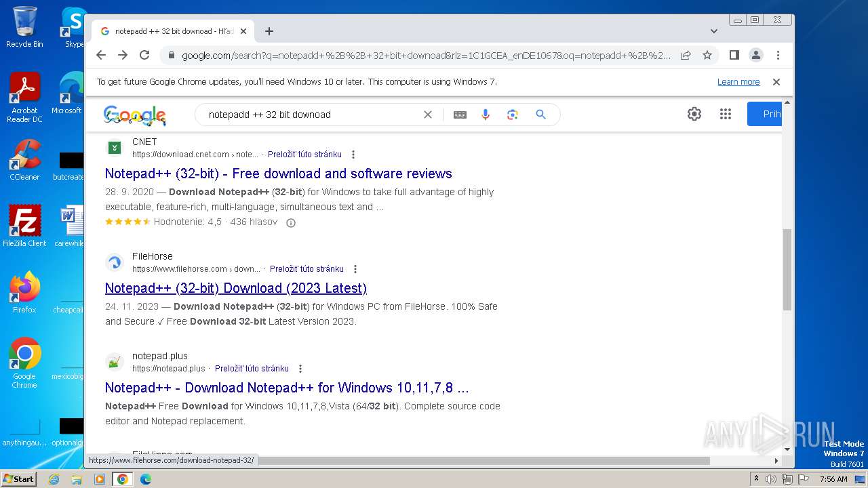This screenshot has height=488, width=868.
Task: Translate the CNET result page
Action: (304, 155)
